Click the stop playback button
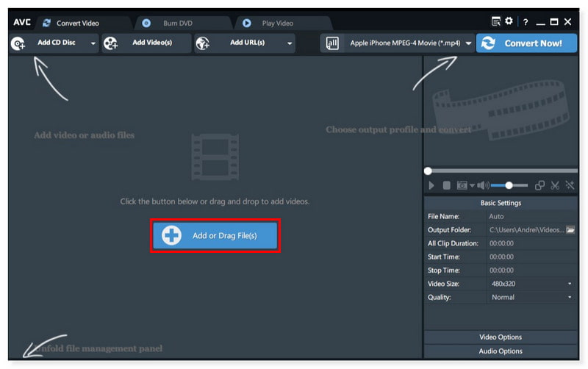This screenshot has height=369, width=588. [446, 186]
